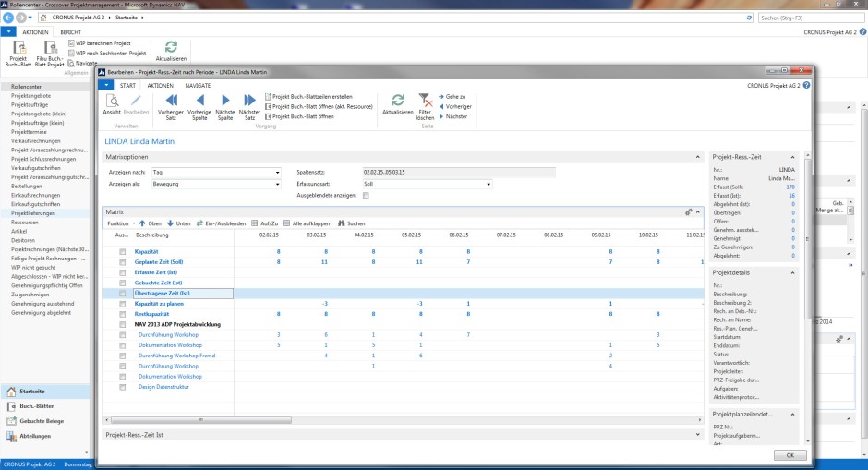Screen dimensions: 868x470
Task: Refresh with Aktualisieren in the dialog ribbon
Action: pos(398,102)
